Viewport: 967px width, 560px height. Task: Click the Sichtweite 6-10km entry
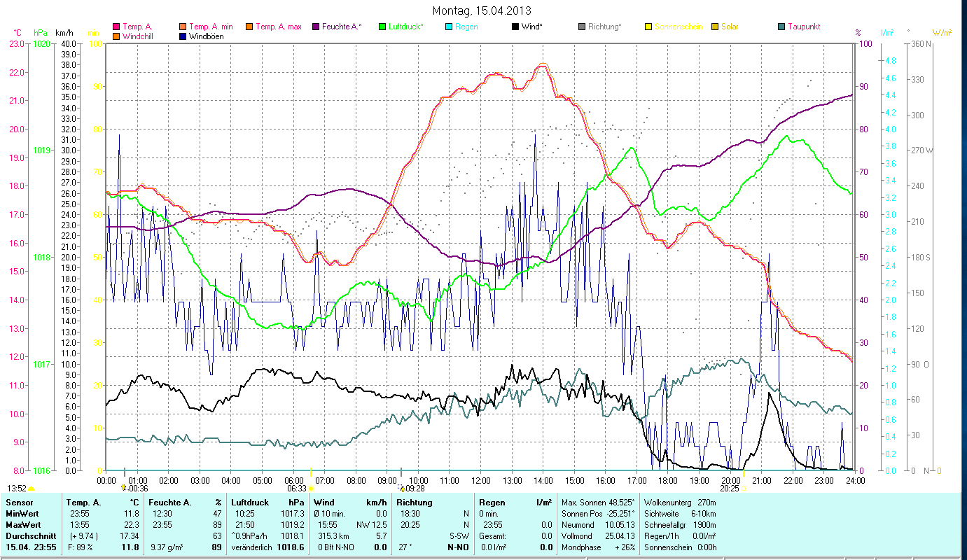coord(679,514)
